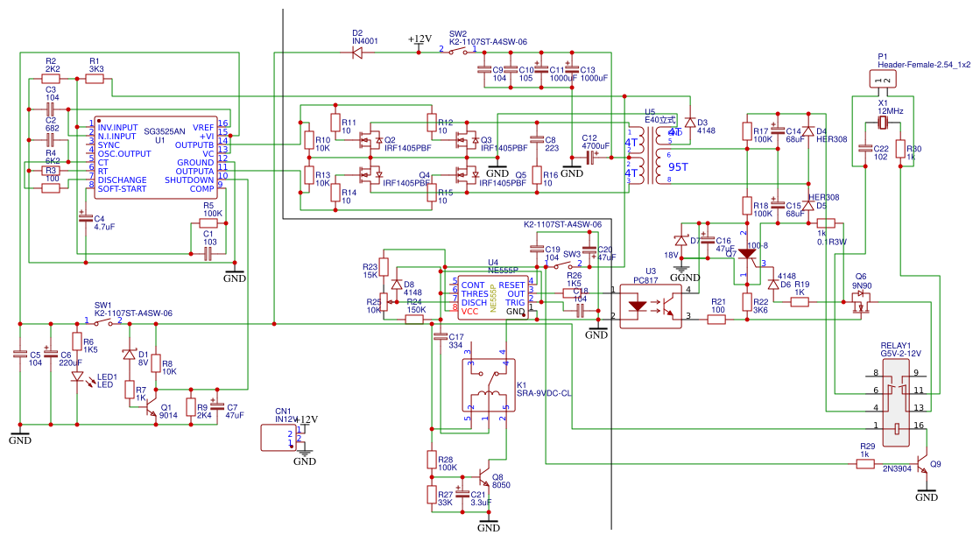The image size is (980, 542).
Task: Select resistor R29 1k
Action: [x=865, y=464]
